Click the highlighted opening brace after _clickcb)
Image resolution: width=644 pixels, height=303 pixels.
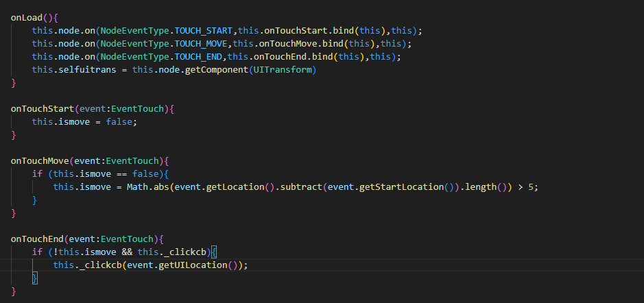[214, 252]
